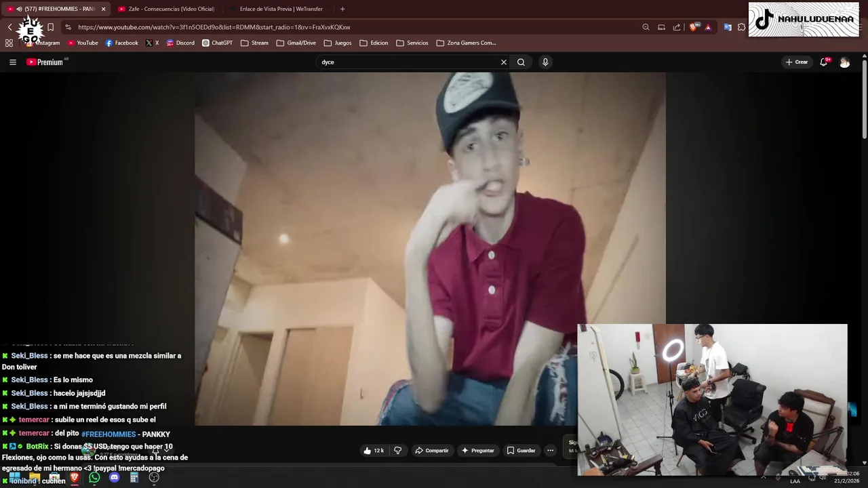The height and width of the screenshot is (488, 868).
Task: Open Discord from the taskbar
Action: click(114, 478)
